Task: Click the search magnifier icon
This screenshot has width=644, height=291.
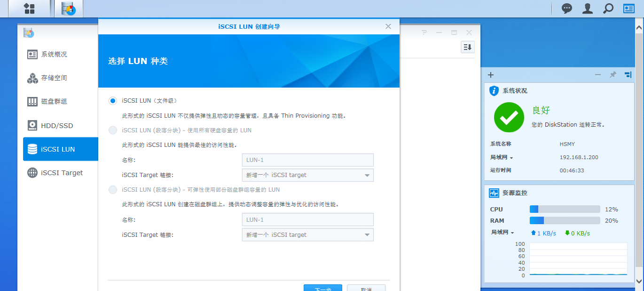Action: coord(608,8)
